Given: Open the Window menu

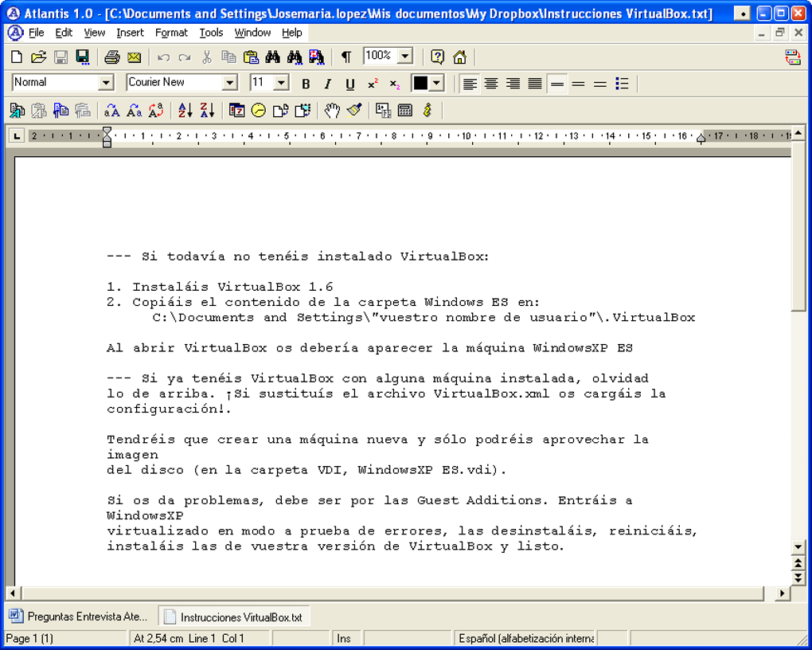Looking at the screenshot, I should pos(252,33).
